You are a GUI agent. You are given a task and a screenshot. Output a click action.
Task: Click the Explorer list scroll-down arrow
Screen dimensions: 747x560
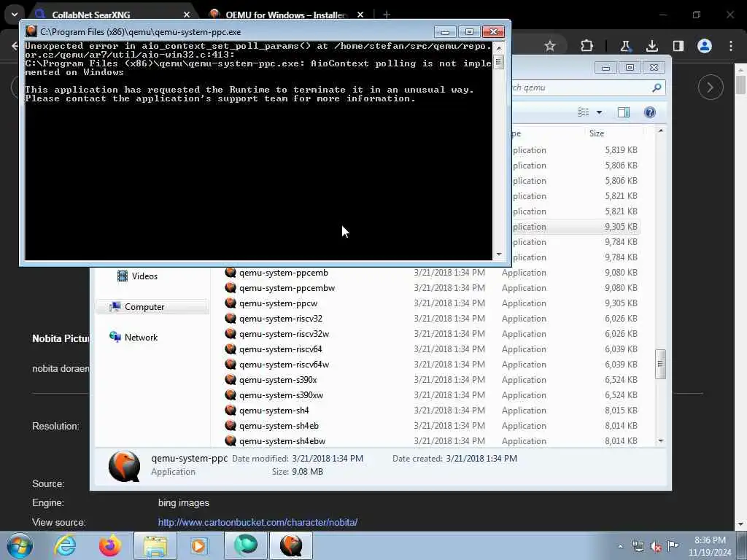(x=660, y=441)
